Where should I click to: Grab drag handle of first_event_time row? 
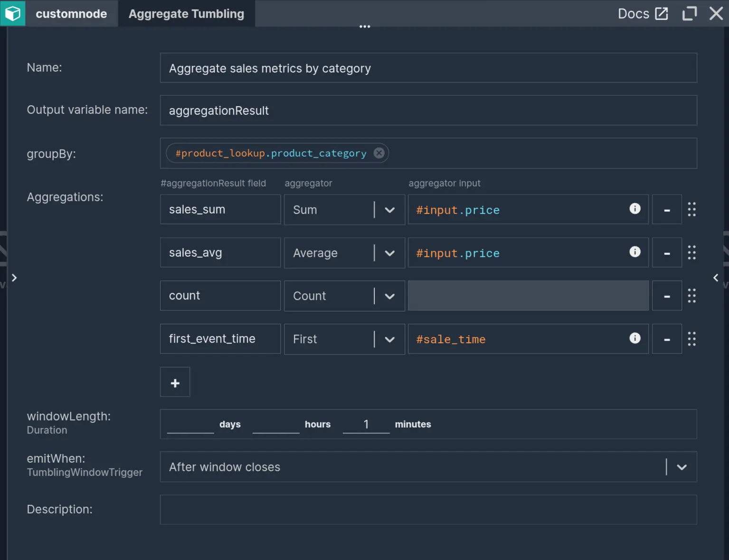(x=691, y=339)
